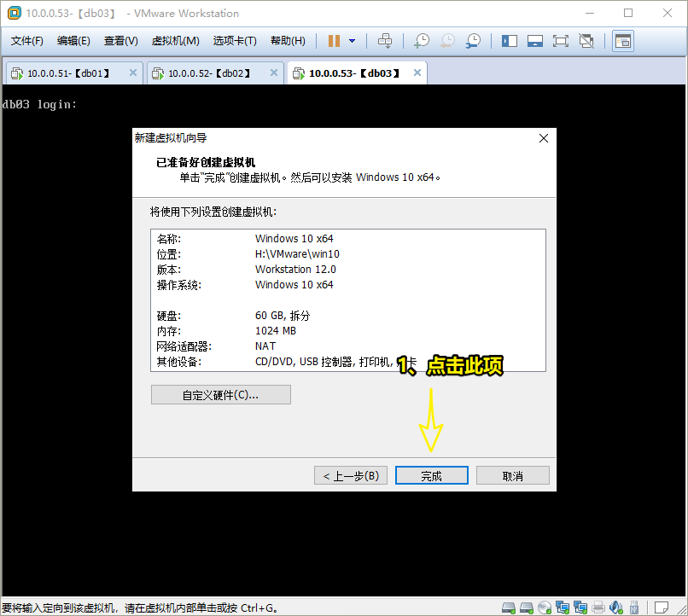Click the 已准备好创建虚拟机 heading

(x=206, y=162)
